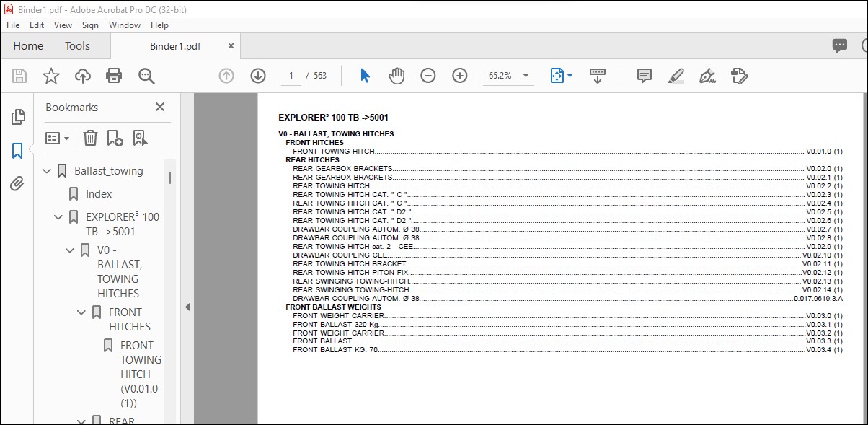The height and width of the screenshot is (425, 868).
Task: Add a sticky note comment
Action: (645, 76)
